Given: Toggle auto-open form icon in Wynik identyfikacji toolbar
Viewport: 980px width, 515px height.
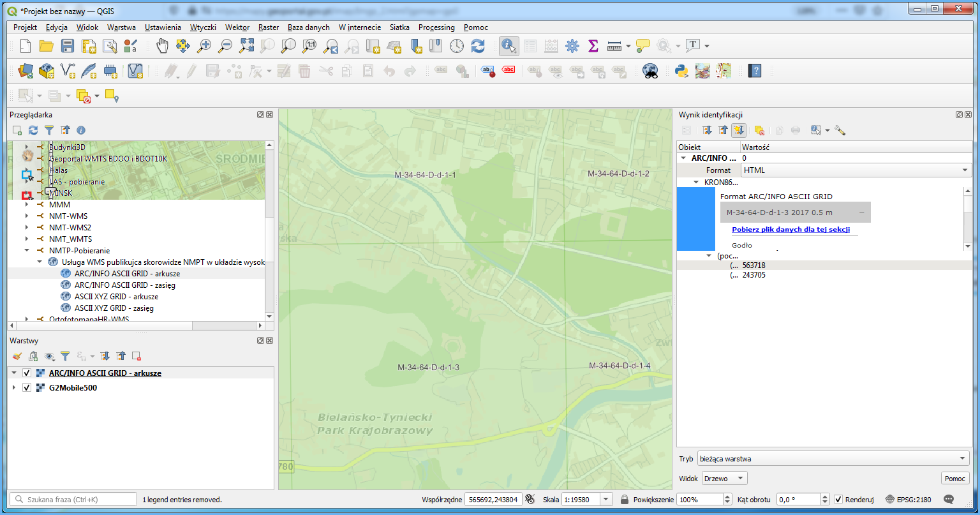Looking at the screenshot, I should pyautogui.click(x=739, y=130).
